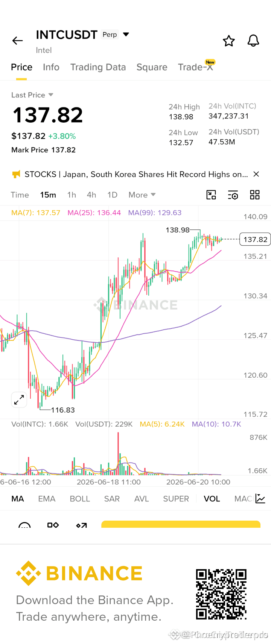Image resolution: width=271 pixels, height=644 pixels.
Task: Open the Trading Data tab
Action: pyautogui.click(x=98, y=67)
